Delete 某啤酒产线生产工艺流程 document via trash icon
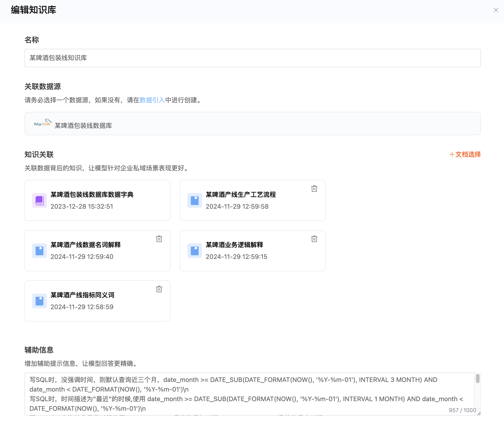Image resolution: width=504 pixels, height=421 pixels. [x=314, y=189]
